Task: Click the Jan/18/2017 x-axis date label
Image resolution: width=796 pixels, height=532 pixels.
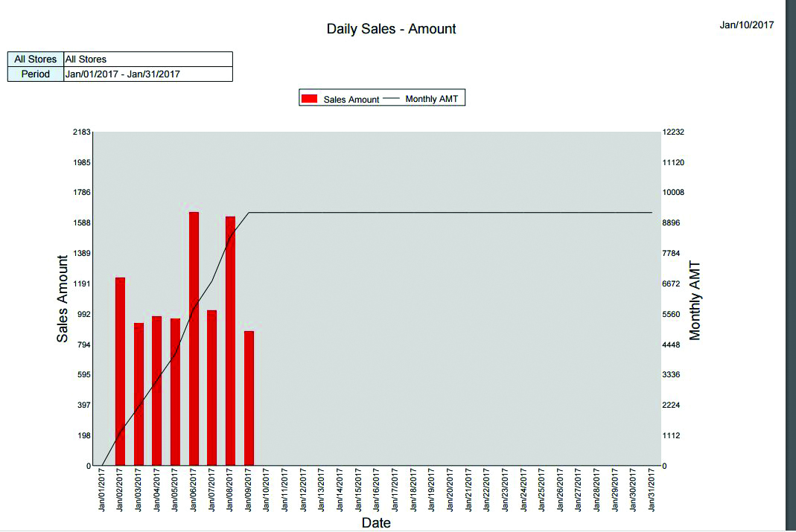Action: [413, 490]
